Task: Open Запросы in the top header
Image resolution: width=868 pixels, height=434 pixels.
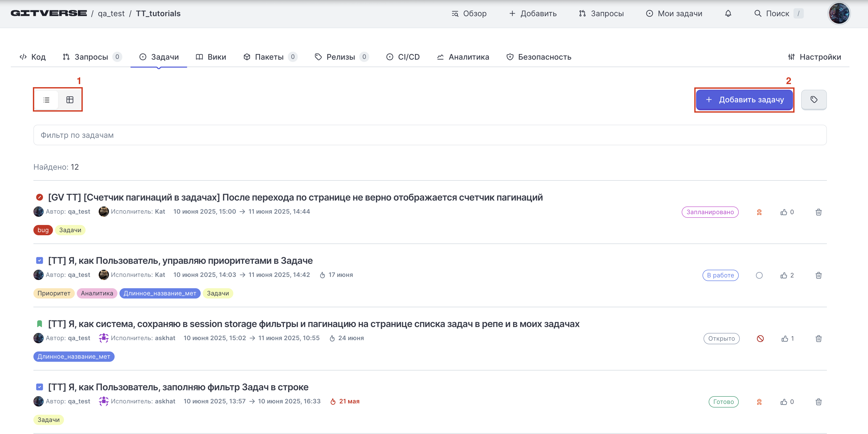Action: (x=602, y=13)
